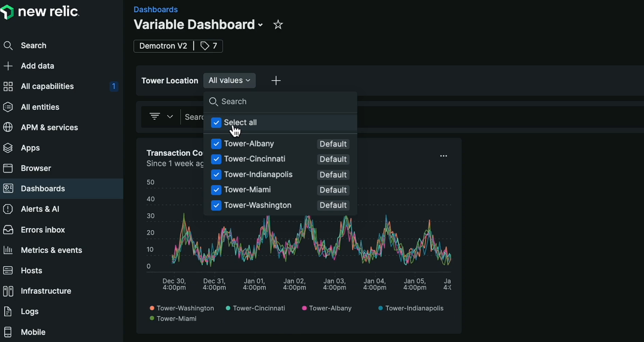
Task: Click Default badge beside Tower-Cincinnati
Action: click(x=333, y=159)
